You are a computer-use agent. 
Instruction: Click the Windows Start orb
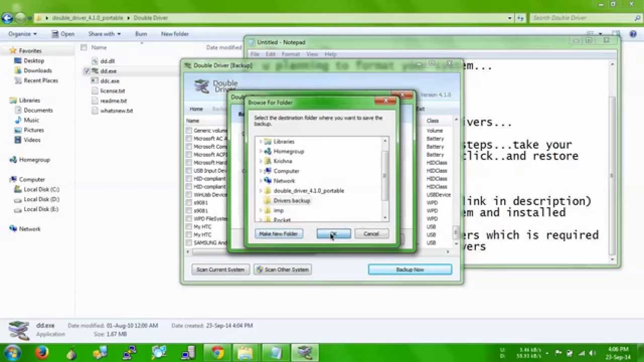coord(12,352)
